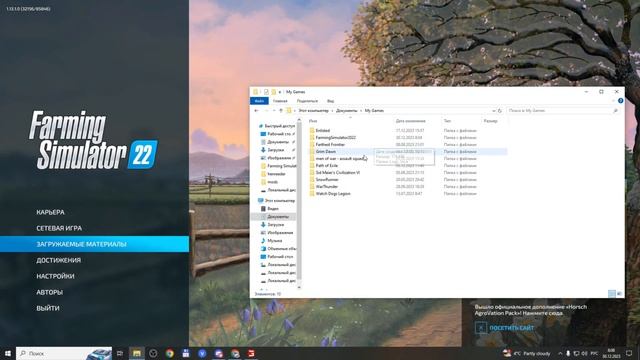Sort by Тип column header

[447, 121]
